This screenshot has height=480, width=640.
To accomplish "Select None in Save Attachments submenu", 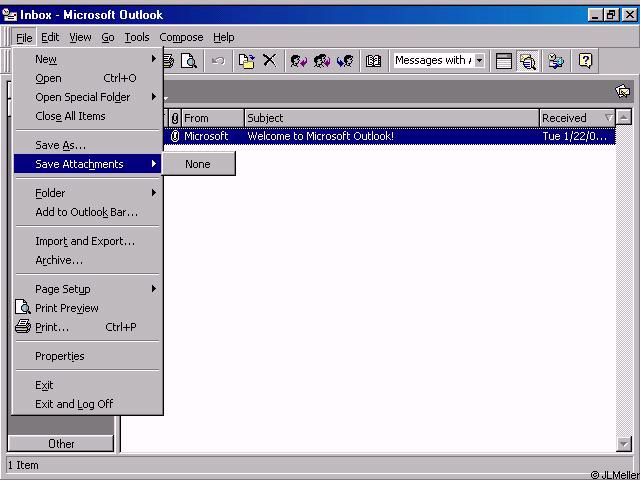I will point(198,164).
